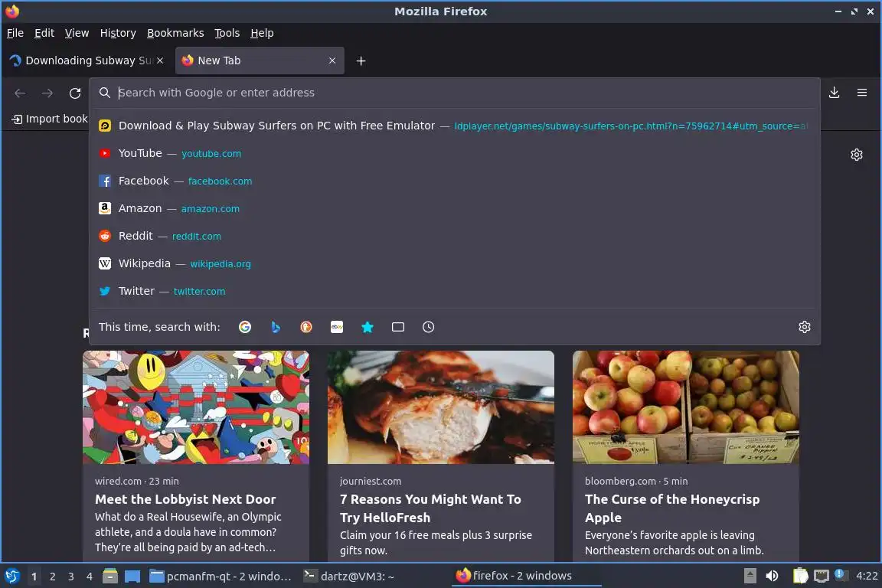Image resolution: width=882 pixels, height=588 pixels.
Task: Open Firefox application hamburger menu
Action: [862, 93]
